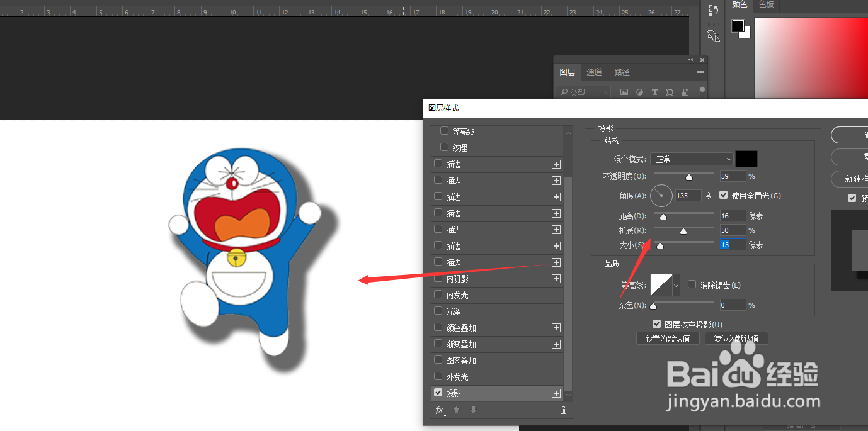Click the 杂色 field showing 0

click(733, 305)
